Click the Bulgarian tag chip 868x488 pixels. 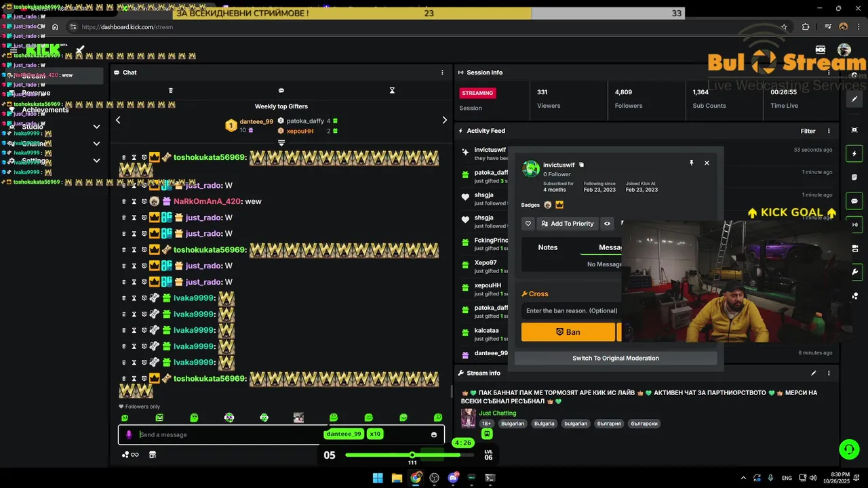(x=513, y=424)
